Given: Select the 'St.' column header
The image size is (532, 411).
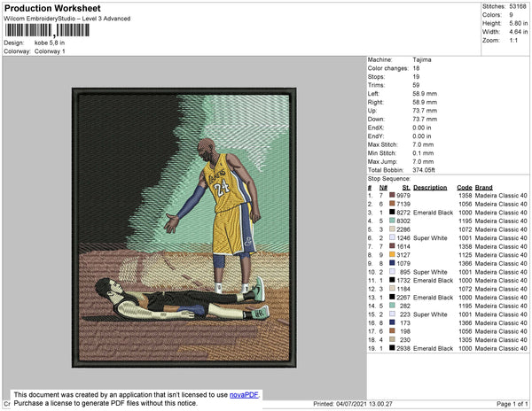Looking at the screenshot, I should click(x=406, y=188).
